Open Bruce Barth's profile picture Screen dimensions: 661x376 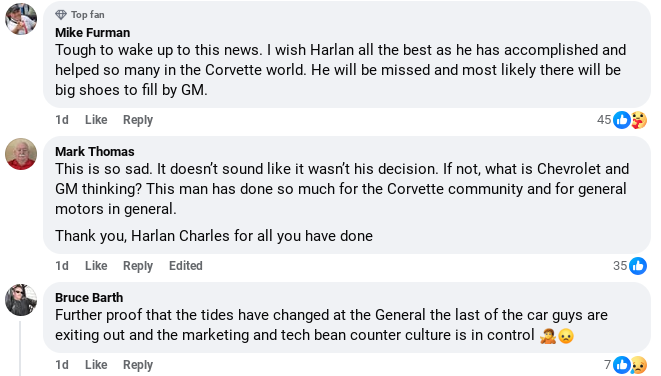(x=21, y=300)
